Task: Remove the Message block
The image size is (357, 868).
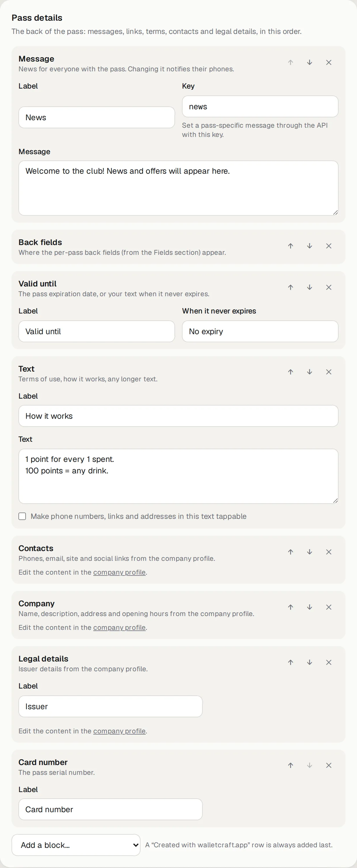Action: [x=329, y=62]
